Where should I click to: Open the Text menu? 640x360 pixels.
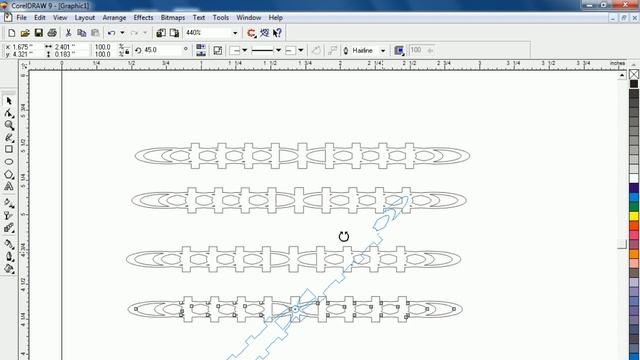199,18
